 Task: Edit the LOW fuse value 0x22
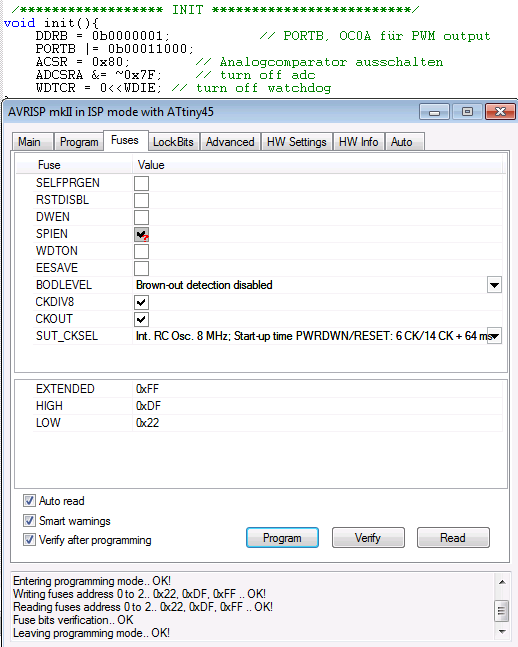(147, 423)
